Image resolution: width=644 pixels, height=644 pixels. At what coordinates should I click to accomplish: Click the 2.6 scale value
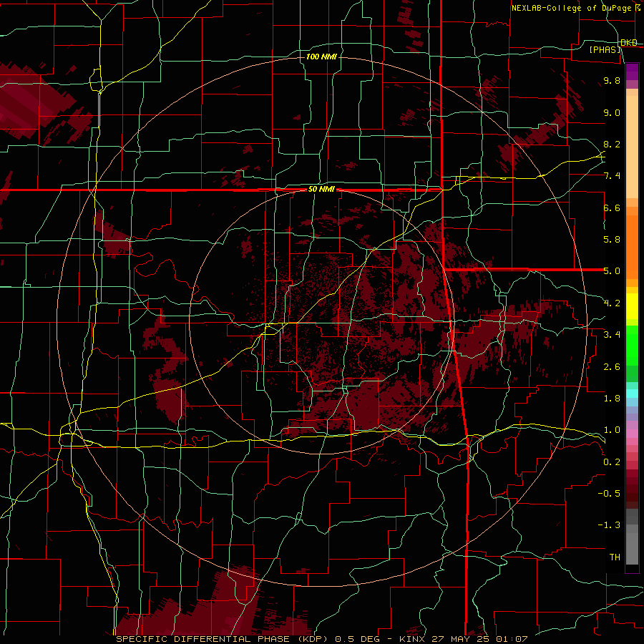[612, 367]
